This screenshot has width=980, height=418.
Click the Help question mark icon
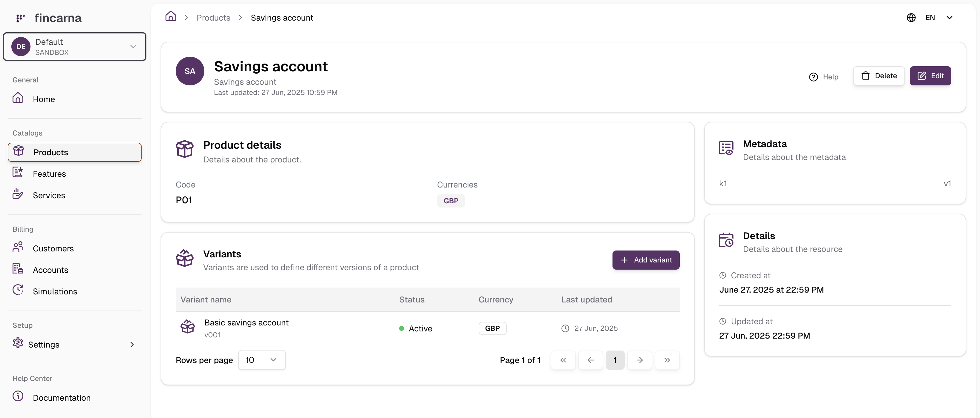tap(813, 77)
